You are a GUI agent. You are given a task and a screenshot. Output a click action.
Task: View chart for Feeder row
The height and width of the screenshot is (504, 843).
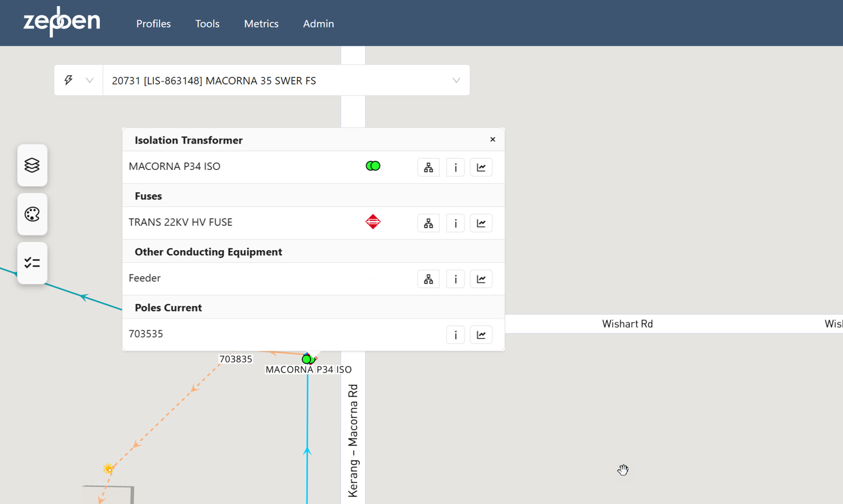pos(481,279)
